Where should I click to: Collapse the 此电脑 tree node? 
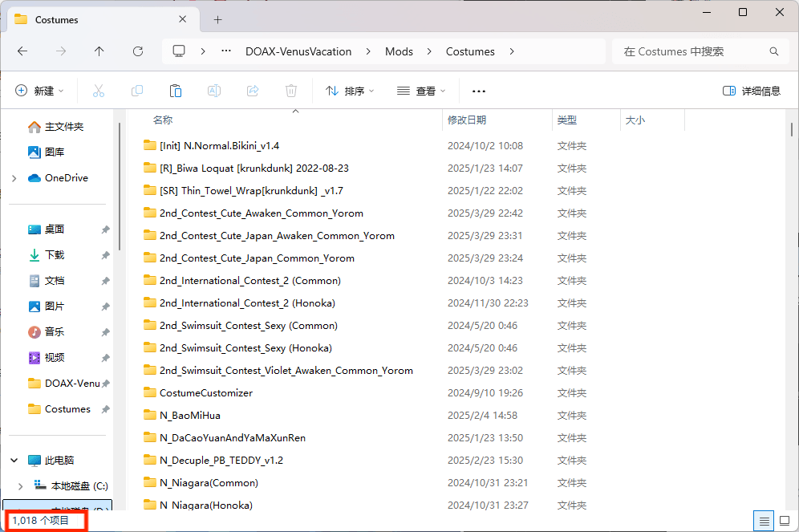coord(14,460)
